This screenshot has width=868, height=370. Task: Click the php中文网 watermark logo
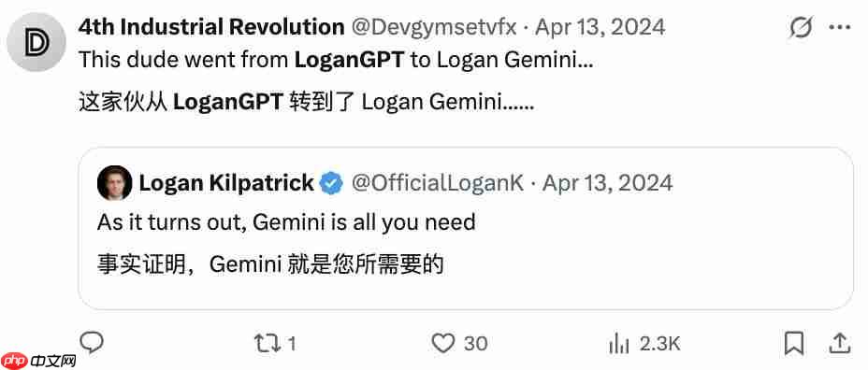38,362
